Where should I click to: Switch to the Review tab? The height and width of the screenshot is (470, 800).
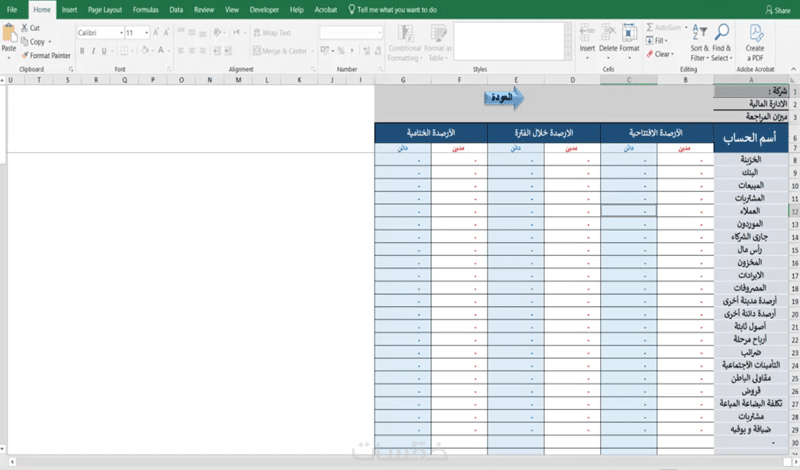[x=204, y=10]
